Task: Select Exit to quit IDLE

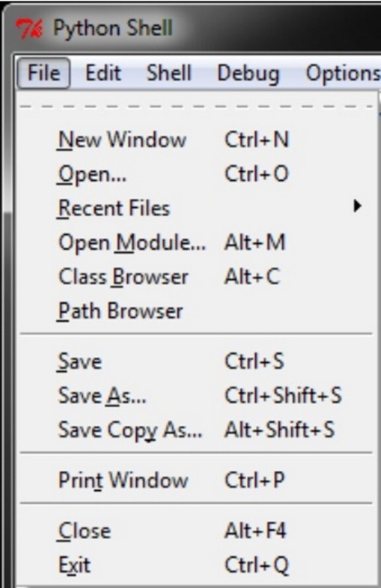Action: click(x=198, y=565)
